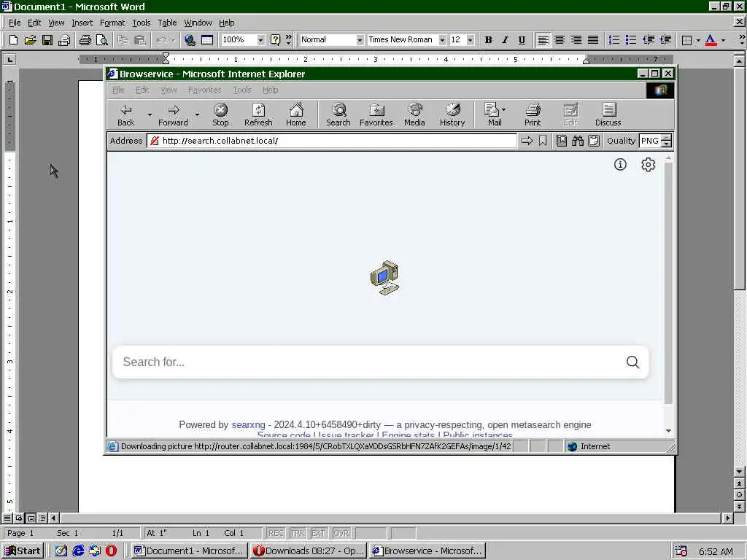Open the Insert menu in Word
747x560 pixels.
pos(82,23)
